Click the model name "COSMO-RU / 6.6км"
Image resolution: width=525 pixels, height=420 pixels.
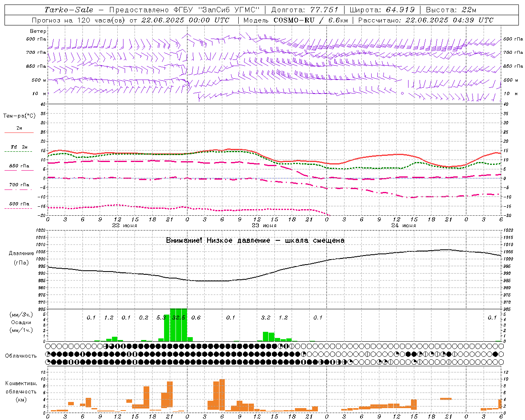click(310, 20)
